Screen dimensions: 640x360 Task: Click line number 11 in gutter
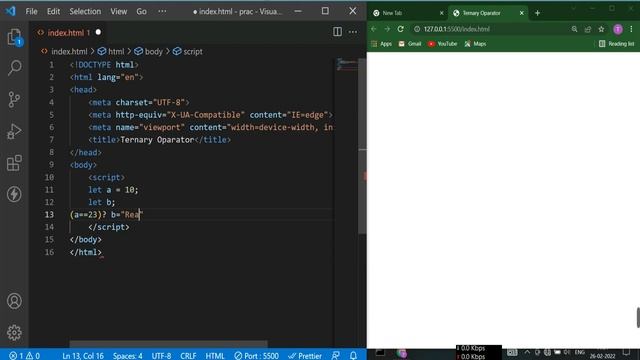point(49,189)
